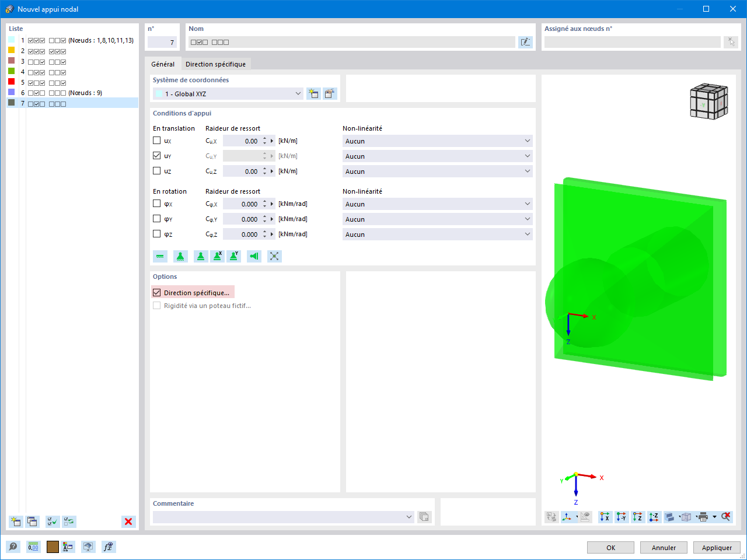Image resolution: width=747 pixels, height=560 pixels.
Task: Click the solid display mode icon
Action: pyautogui.click(x=671, y=517)
